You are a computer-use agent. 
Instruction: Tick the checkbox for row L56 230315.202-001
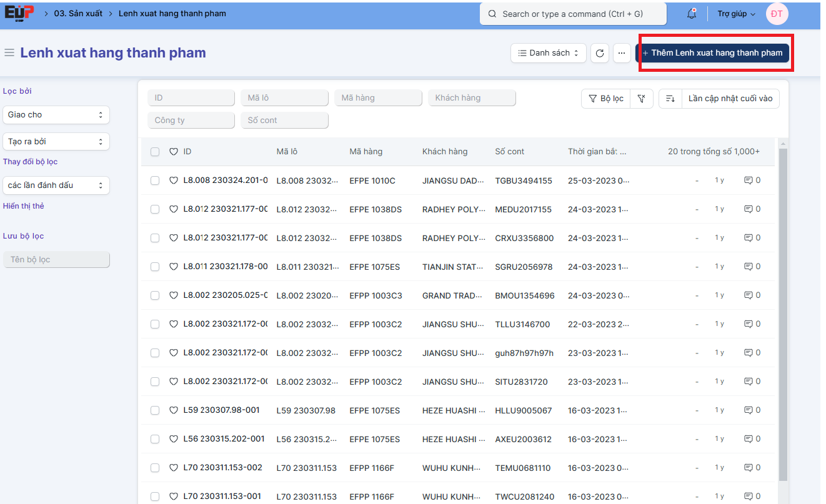(155, 439)
